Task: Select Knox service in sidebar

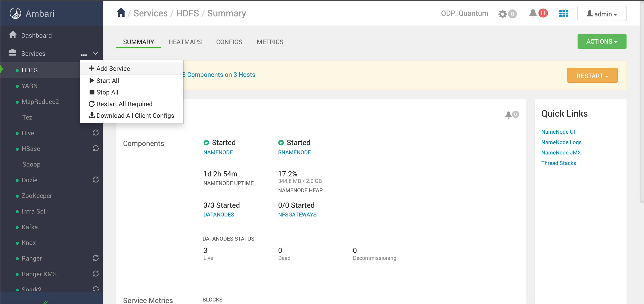Action: tap(29, 243)
